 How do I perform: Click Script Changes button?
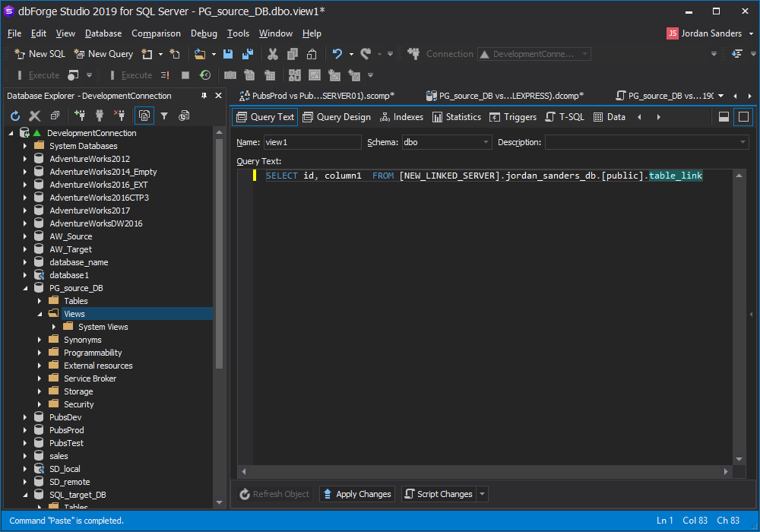pos(439,494)
